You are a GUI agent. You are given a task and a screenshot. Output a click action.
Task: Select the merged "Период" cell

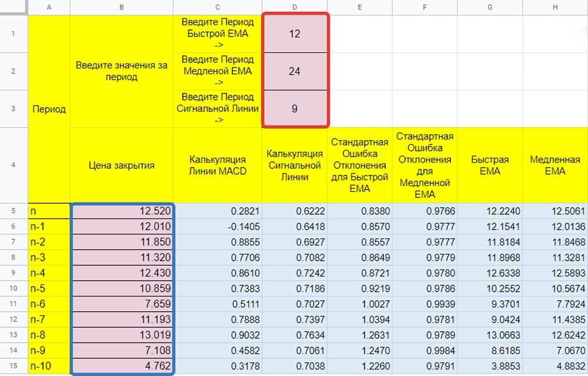point(49,109)
